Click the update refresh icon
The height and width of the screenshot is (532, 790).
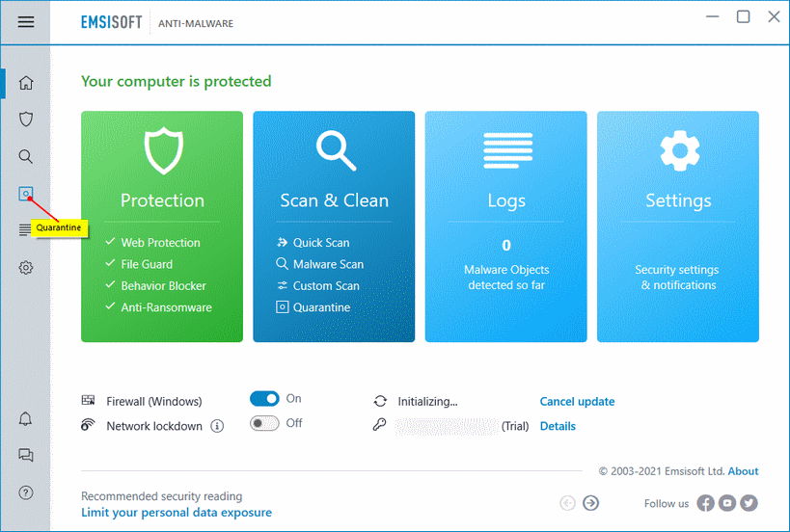tap(380, 401)
